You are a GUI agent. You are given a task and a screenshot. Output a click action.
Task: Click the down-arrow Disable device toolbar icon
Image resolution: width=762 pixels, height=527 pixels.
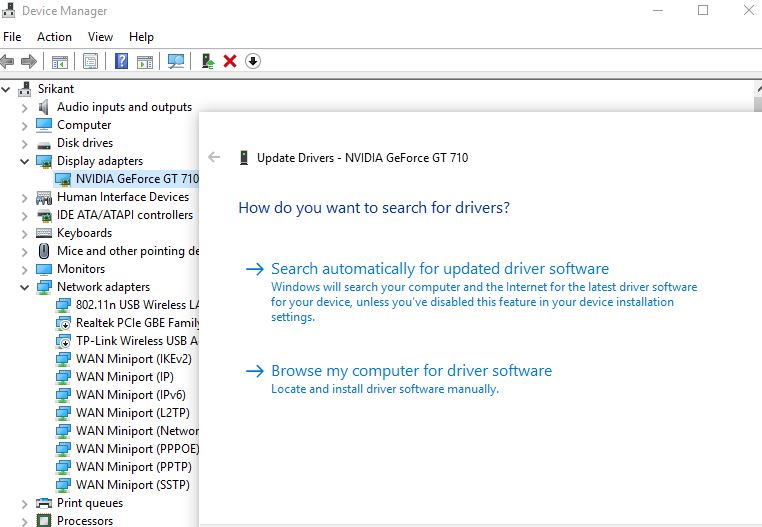tap(253, 61)
